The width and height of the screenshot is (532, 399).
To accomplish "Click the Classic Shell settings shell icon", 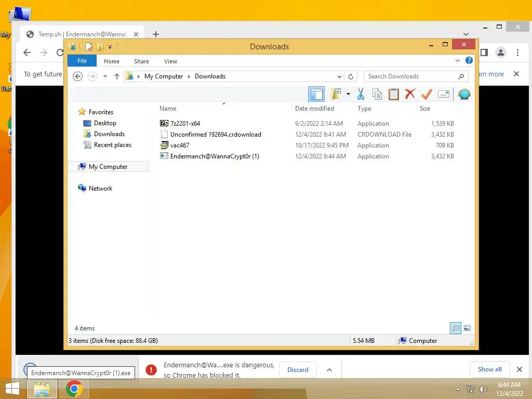I will (464, 94).
